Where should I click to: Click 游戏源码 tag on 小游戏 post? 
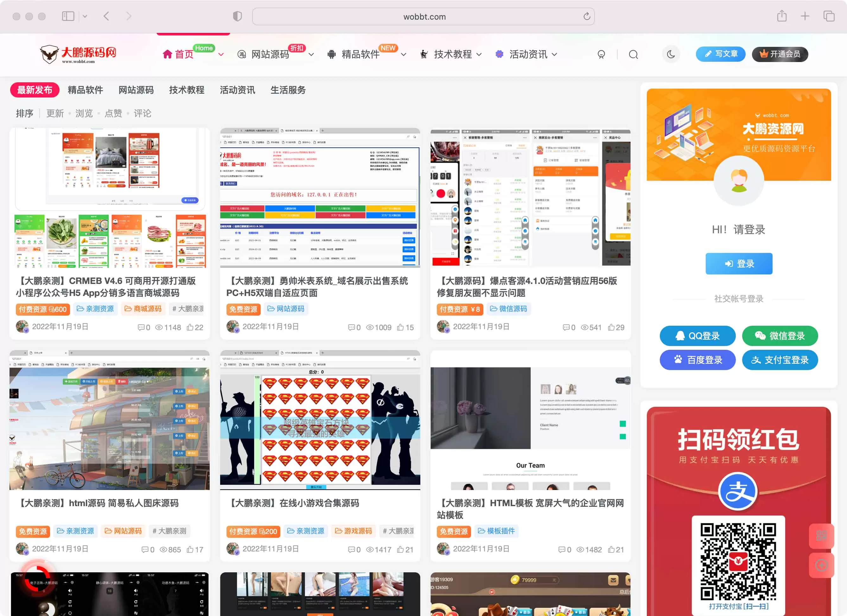353,531
